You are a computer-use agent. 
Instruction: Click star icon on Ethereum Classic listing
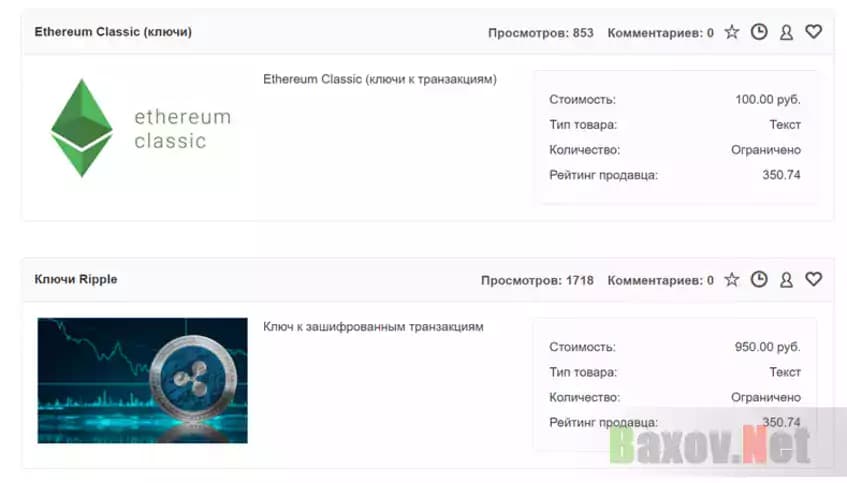click(732, 32)
